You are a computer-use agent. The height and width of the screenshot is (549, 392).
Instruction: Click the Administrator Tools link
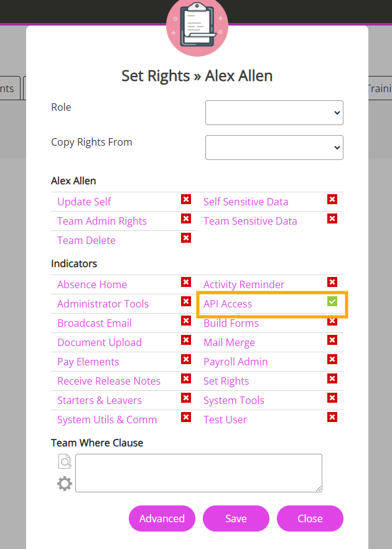click(x=103, y=304)
